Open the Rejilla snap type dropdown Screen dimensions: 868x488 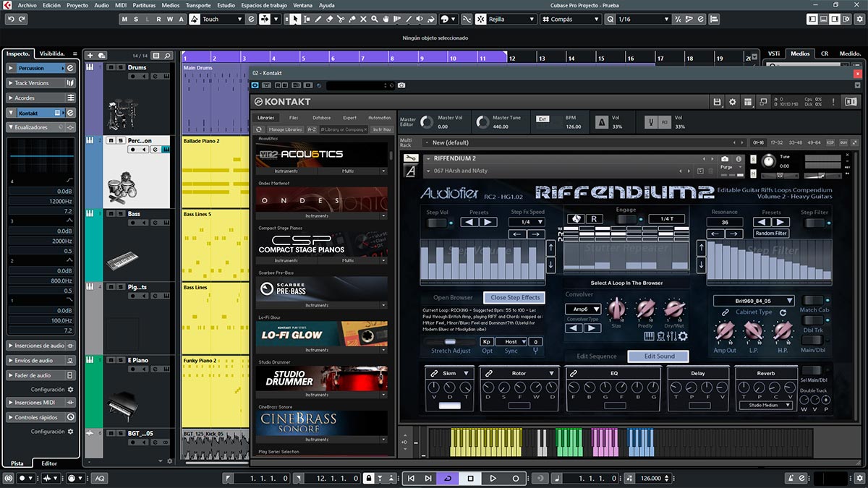coord(511,19)
